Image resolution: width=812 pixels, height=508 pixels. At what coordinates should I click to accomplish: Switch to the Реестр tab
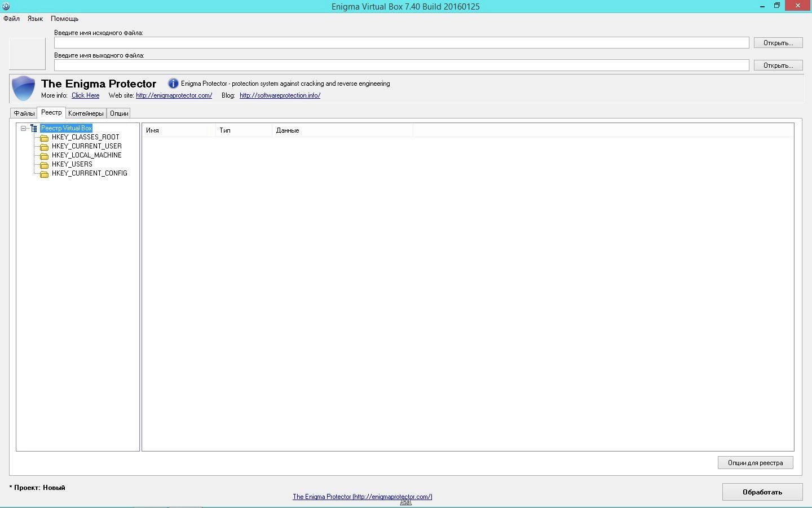pos(51,112)
